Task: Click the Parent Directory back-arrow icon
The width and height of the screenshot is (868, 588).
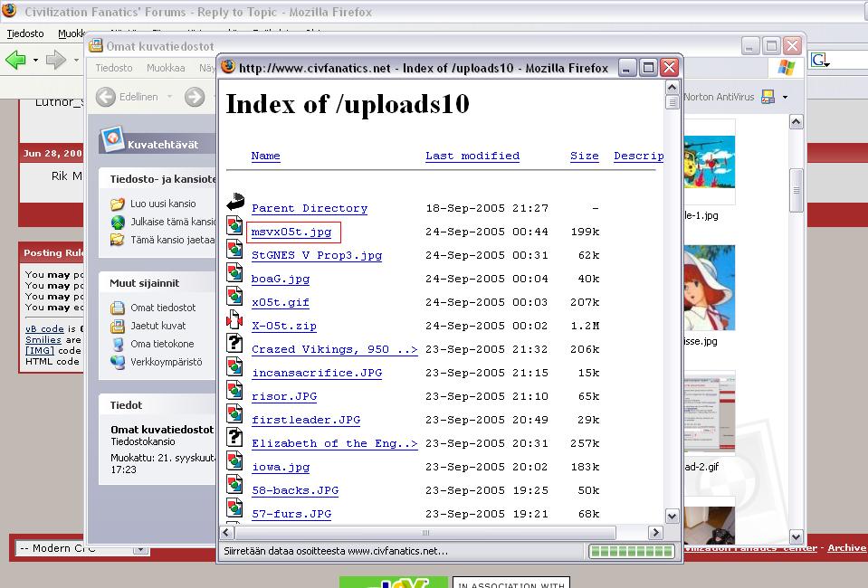Action: (235, 202)
